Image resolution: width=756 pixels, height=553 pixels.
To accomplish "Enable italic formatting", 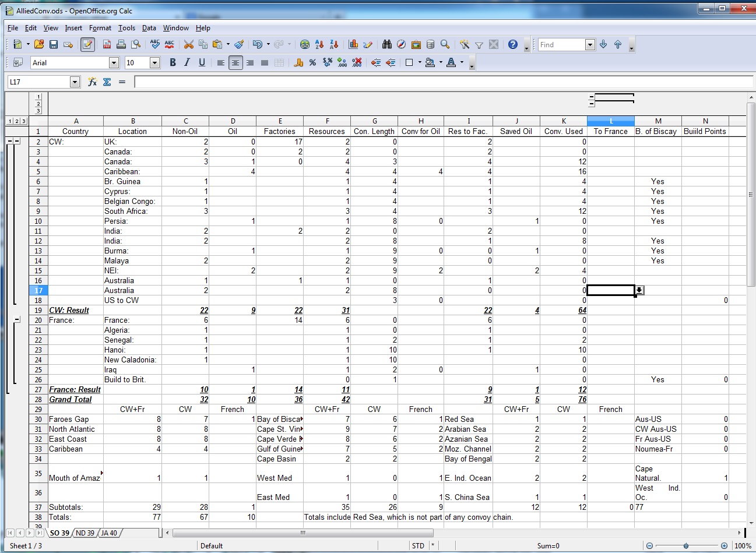I will [187, 62].
